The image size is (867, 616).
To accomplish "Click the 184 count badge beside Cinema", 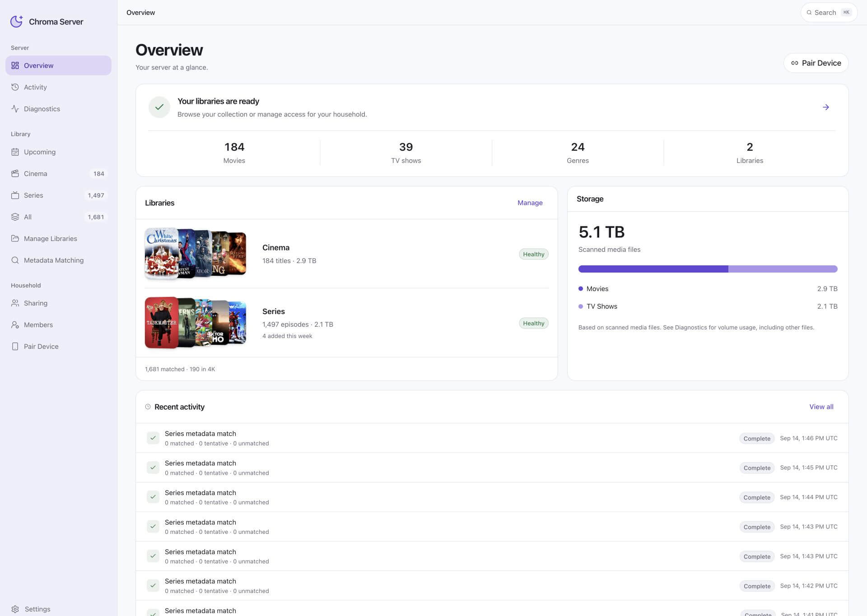I will click(x=98, y=174).
